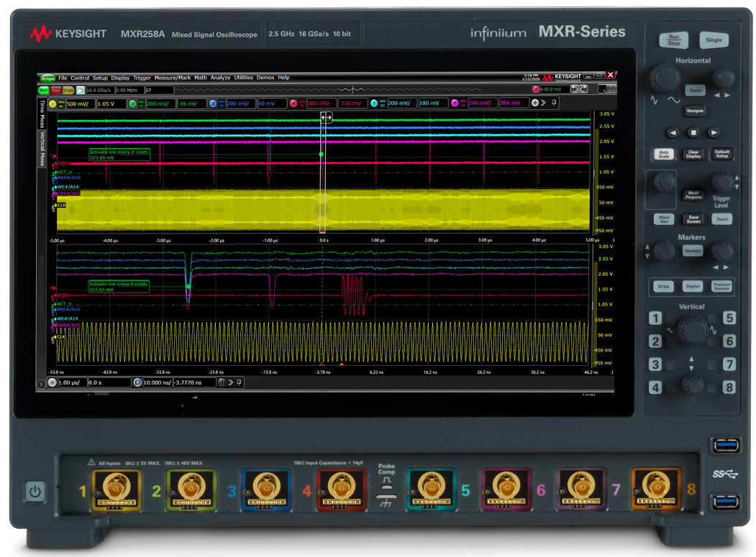
Task: Click the Single hardware key
Action: 714,40
